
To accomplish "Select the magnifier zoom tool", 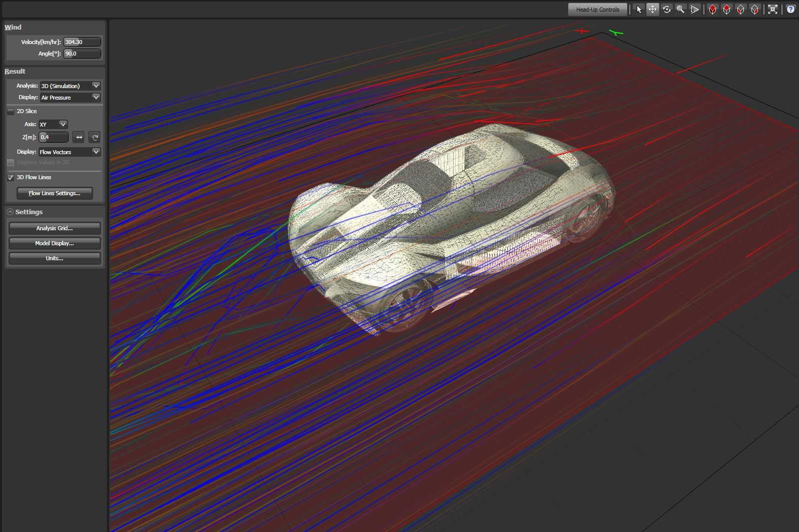I will [680, 10].
